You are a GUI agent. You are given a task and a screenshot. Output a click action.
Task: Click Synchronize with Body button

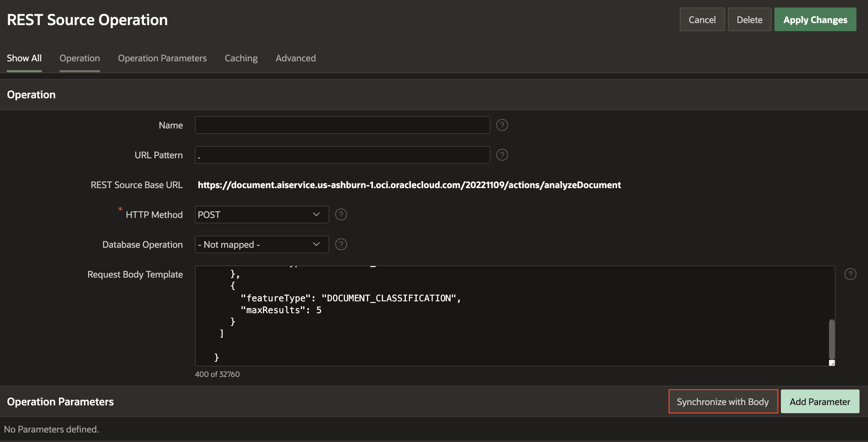(723, 402)
